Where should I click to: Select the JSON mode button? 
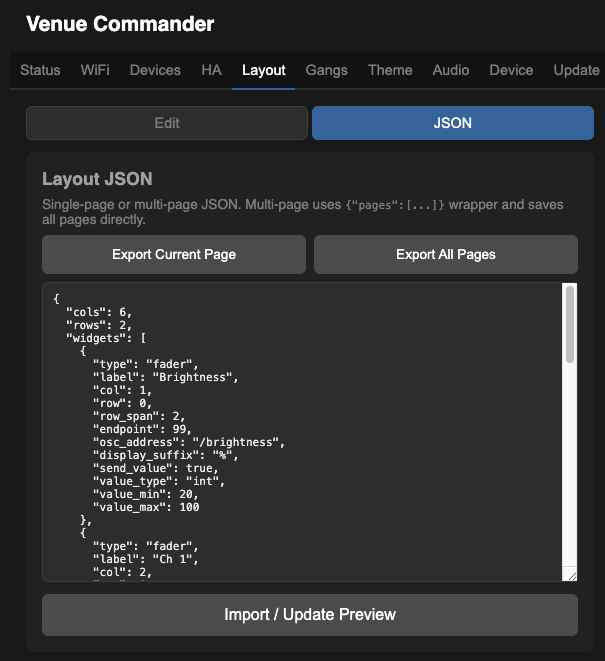click(453, 123)
